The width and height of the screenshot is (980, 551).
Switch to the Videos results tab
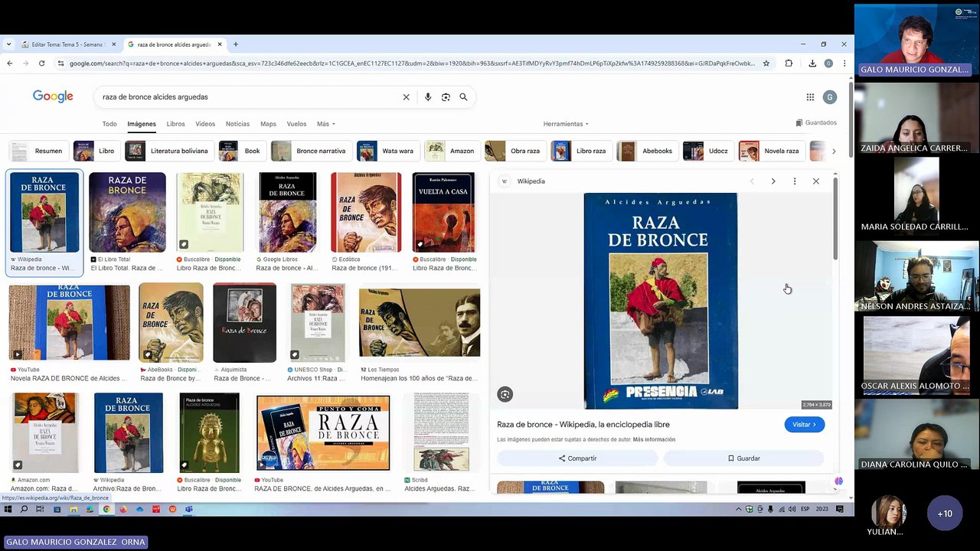tap(205, 124)
